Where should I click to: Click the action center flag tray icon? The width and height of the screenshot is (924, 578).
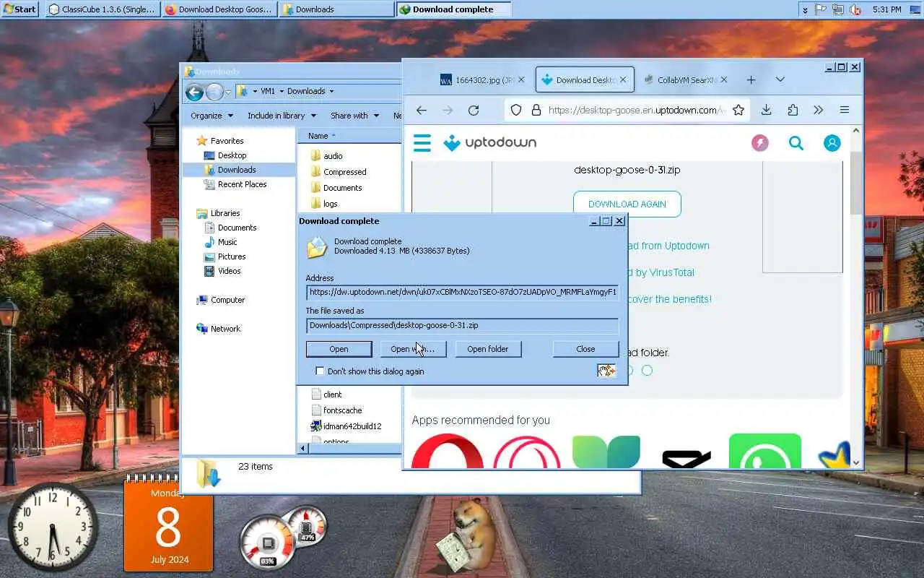coord(821,9)
